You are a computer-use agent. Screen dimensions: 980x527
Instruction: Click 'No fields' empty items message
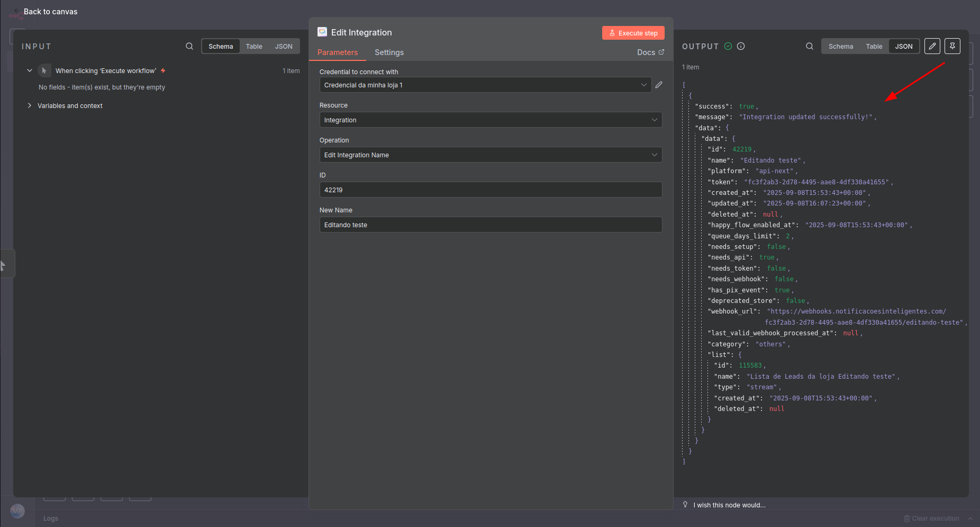[x=102, y=87]
